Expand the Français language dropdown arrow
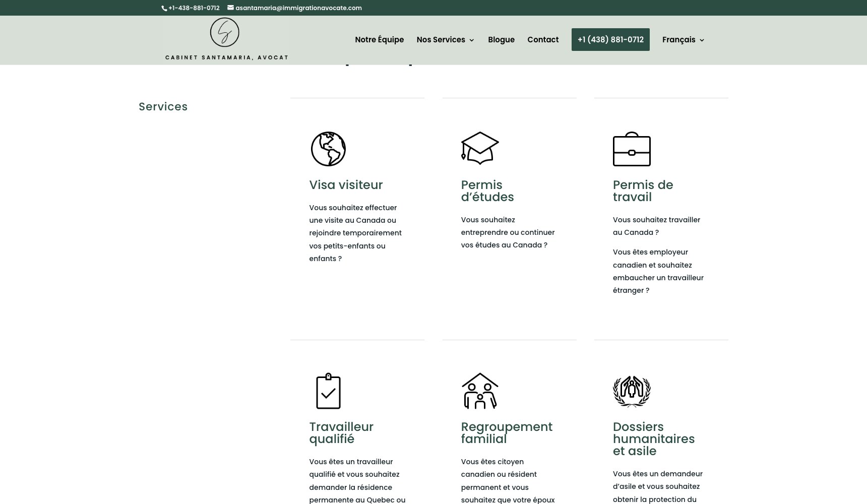The image size is (867, 504). [702, 40]
